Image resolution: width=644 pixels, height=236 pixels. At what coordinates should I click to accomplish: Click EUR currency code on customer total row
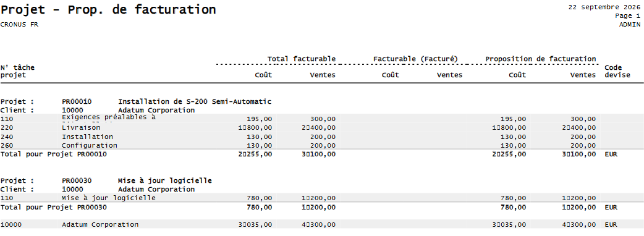(x=611, y=224)
